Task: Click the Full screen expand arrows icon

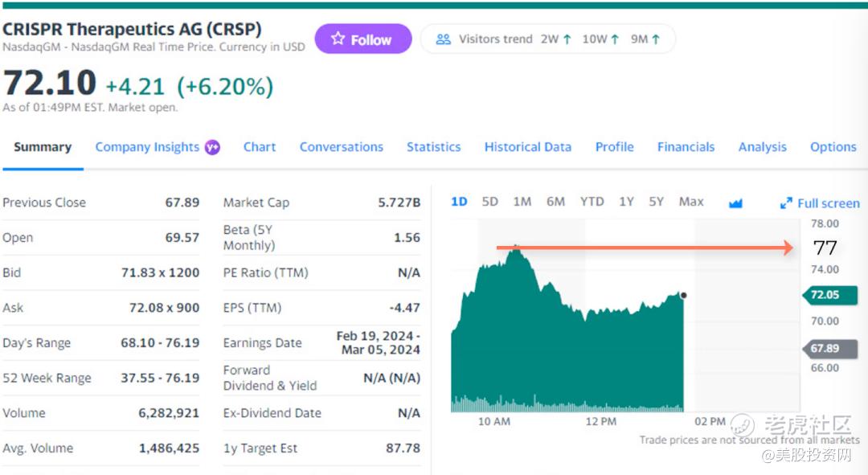Action: [786, 203]
